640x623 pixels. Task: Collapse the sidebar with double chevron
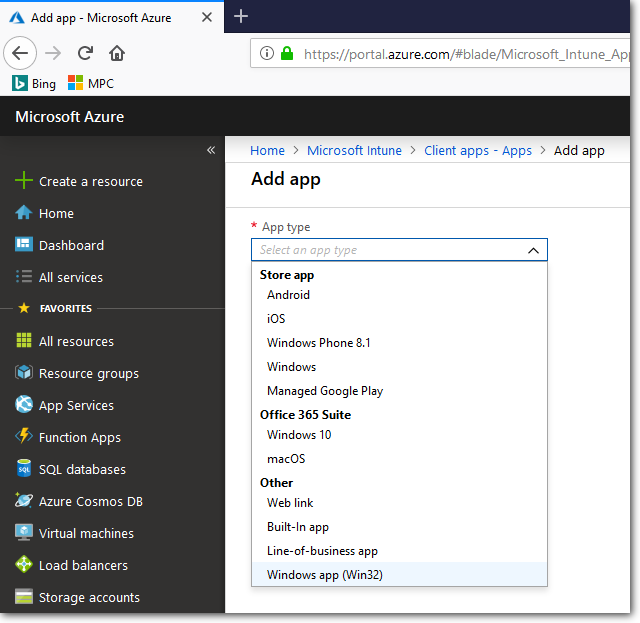211,150
